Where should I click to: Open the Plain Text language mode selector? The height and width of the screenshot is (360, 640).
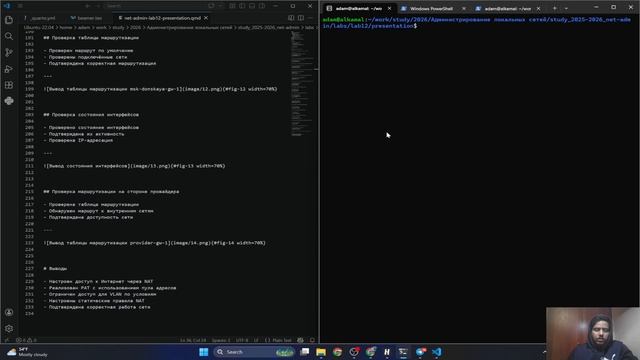(278, 340)
